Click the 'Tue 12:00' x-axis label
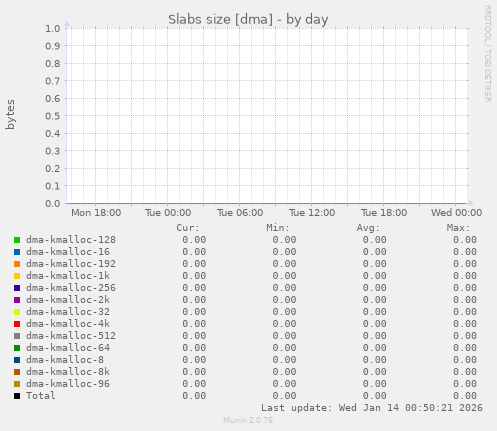 tap(312, 213)
